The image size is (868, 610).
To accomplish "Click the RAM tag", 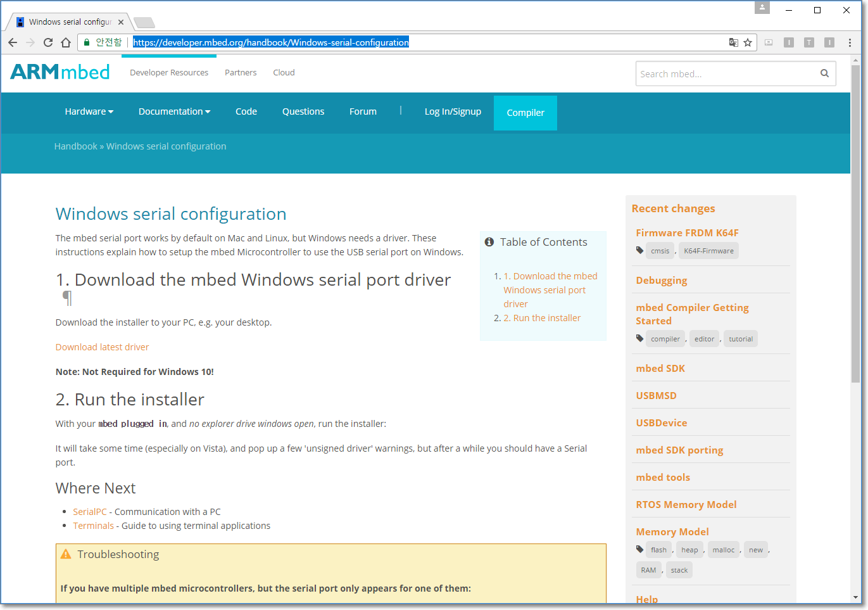I will pos(648,570).
